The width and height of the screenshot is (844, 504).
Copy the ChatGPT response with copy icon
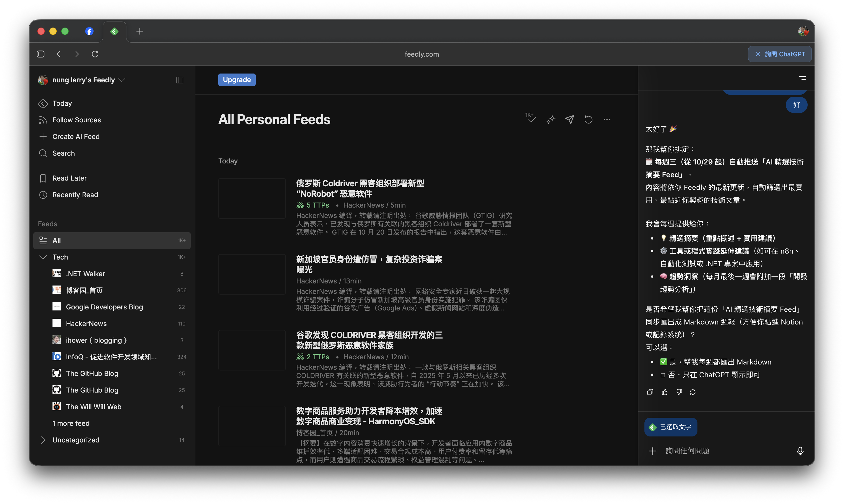tap(650, 392)
